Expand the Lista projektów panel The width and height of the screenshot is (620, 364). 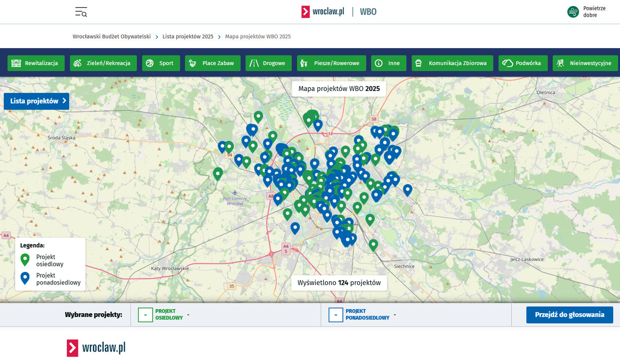pos(36,101)
